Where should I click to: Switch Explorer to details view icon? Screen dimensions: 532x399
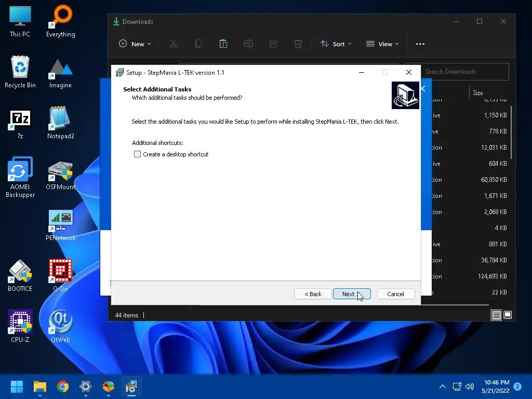(x=496, y=315)
